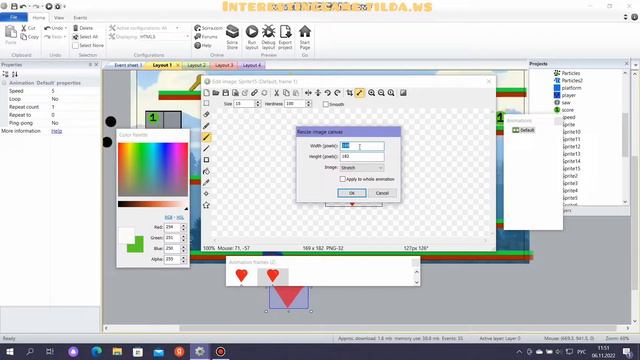Click the Copy icon in image editor toolbar
Viewport: 640px width, 360px height.
click(x=286, y=93)
